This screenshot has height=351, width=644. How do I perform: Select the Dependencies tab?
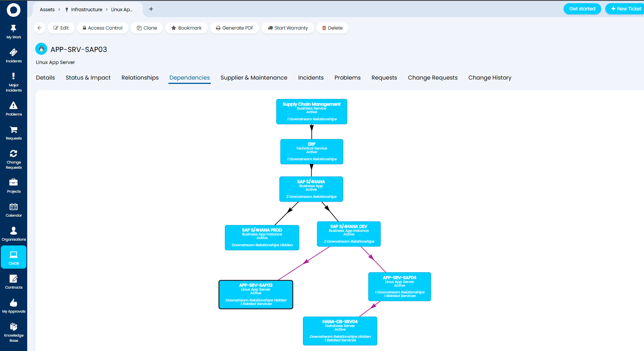190,78
